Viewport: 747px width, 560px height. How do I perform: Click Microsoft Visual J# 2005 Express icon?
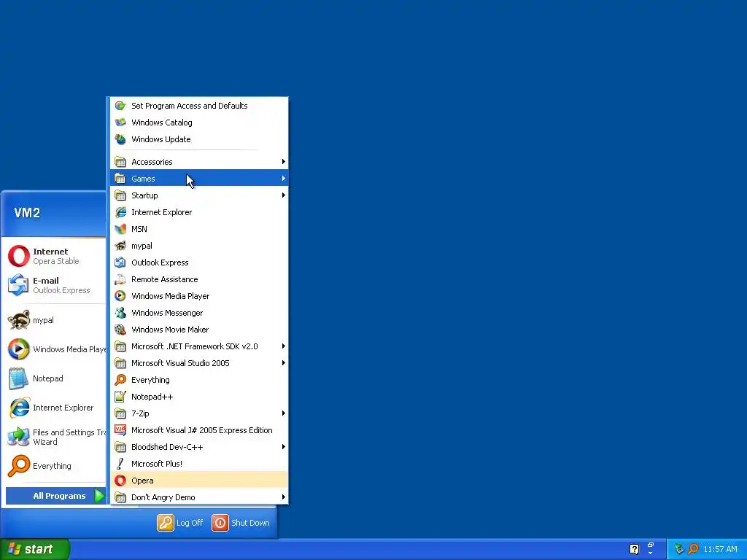(120, 430)
